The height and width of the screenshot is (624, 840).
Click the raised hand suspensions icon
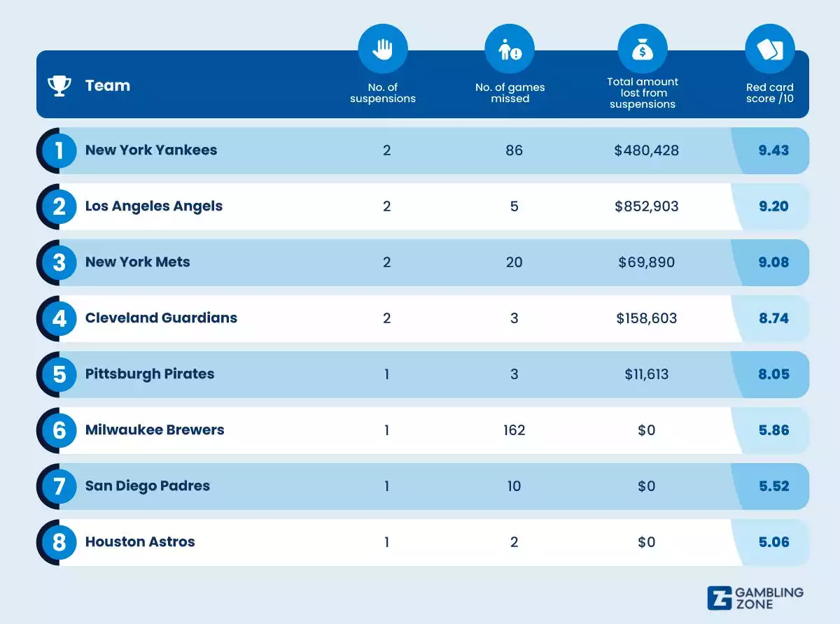tap(382, 50)
